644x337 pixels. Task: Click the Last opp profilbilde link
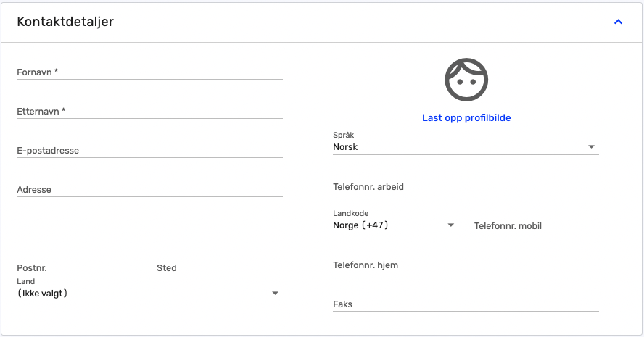click(x=466, y=118)
